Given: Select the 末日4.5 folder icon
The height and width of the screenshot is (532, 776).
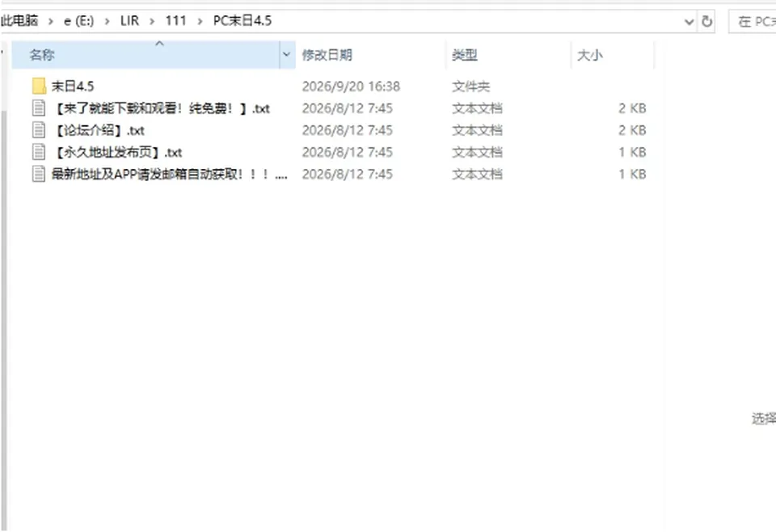Looking at the screenshot, I should [39, 87].
